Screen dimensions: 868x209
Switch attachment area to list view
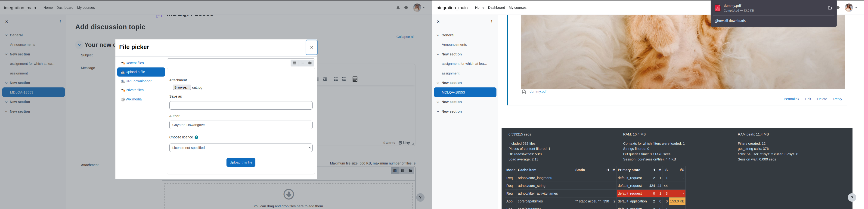click(403, 171)
